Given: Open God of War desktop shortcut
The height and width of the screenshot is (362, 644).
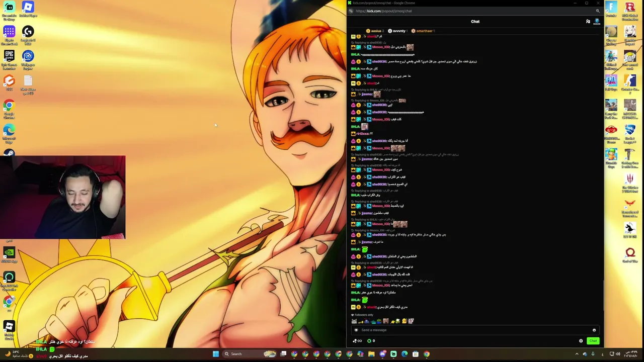Looking at the screenshot, I should [630, 255].
